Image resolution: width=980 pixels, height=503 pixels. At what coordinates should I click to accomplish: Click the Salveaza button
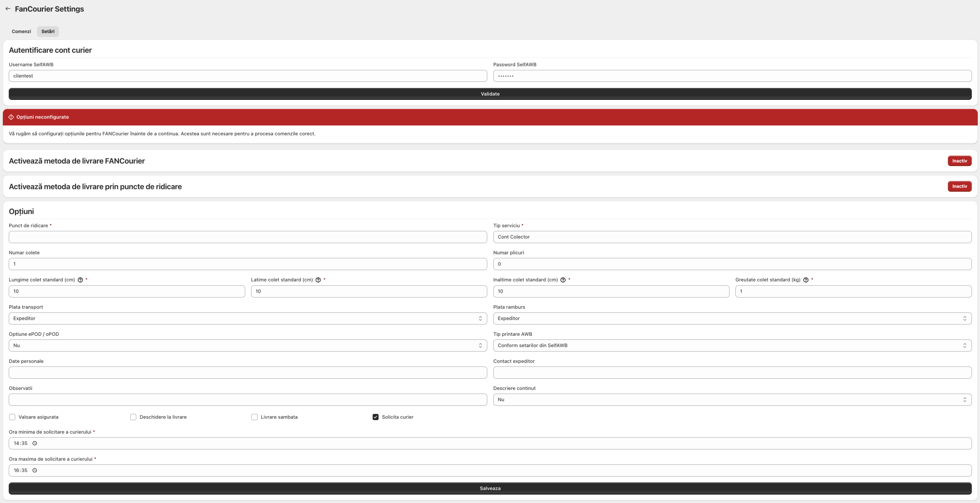click(490, 488)
